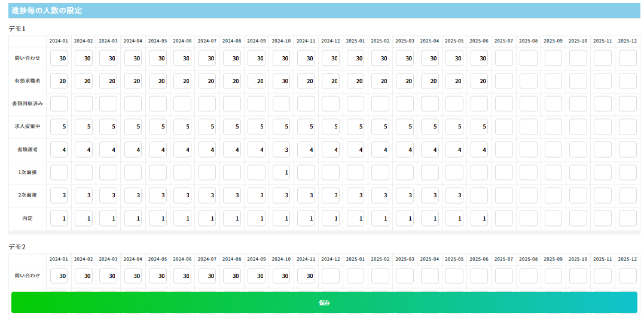This screenshot has height=315, width=644.
Task: Click the デモ2 table title
Action: point(17,247)
